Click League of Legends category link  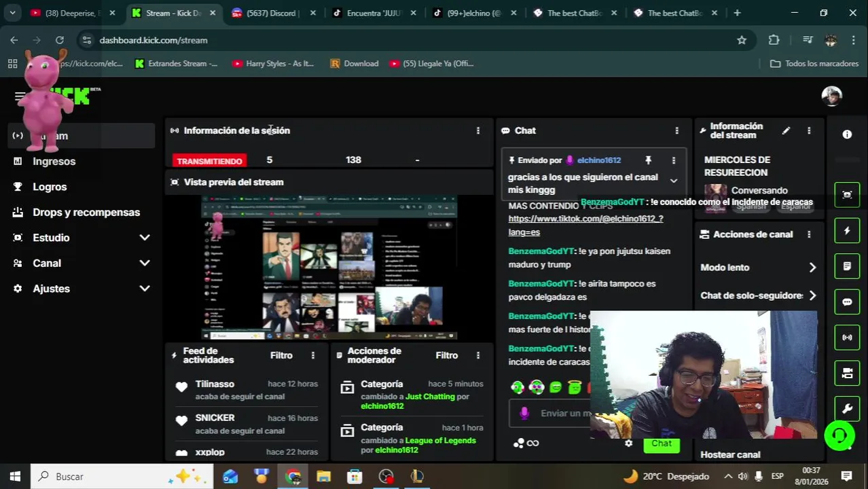click(440, 440)
